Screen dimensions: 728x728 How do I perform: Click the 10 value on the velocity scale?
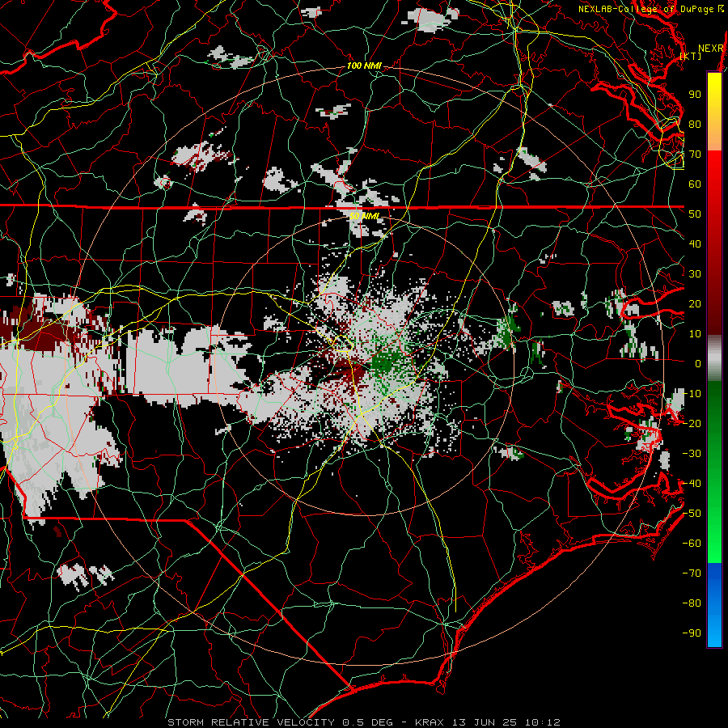pos(695,334)
